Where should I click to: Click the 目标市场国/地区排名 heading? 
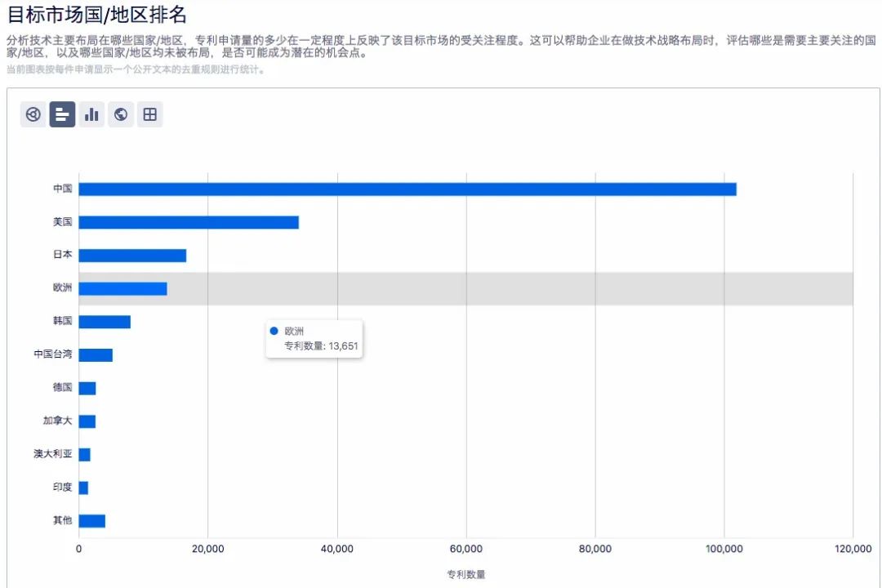(97, 14)
